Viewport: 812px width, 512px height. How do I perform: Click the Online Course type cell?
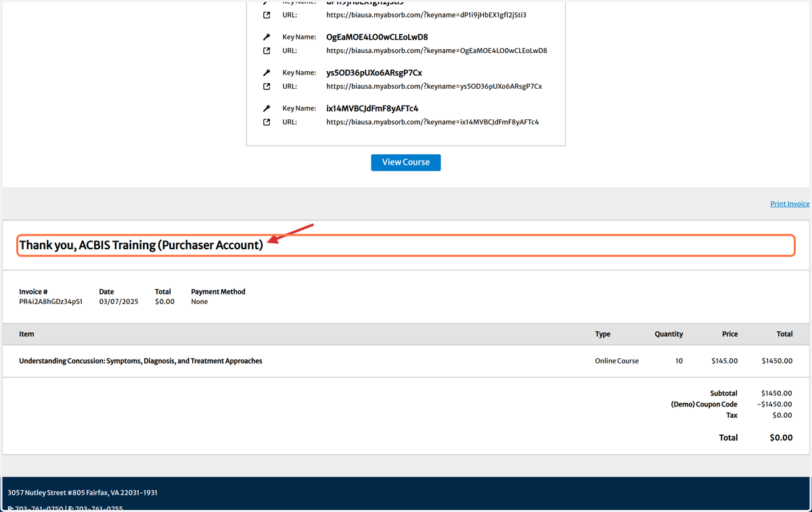(616, 361)
